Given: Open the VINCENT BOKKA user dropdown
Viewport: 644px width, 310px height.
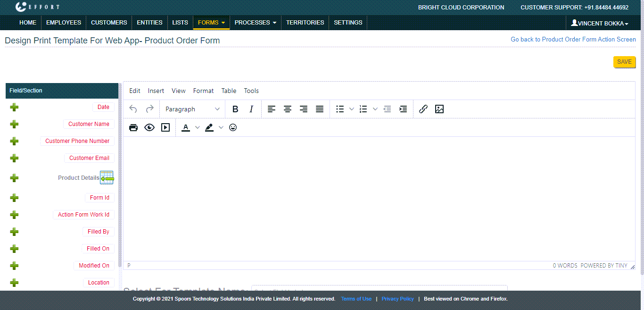Looking at the screenshot, I should 599,23.
